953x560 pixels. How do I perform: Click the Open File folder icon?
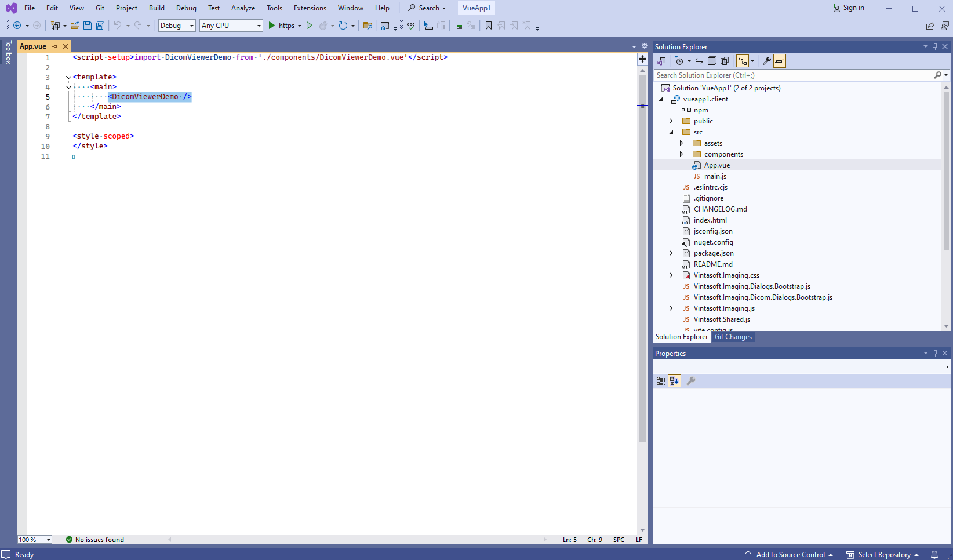pyautogui.click(x=75, y=26)
